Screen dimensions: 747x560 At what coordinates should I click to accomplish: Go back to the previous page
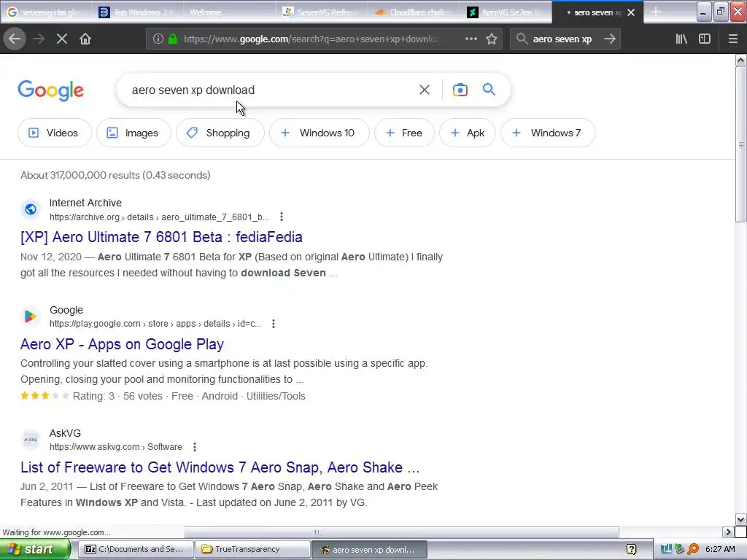(x=15, y=39)
